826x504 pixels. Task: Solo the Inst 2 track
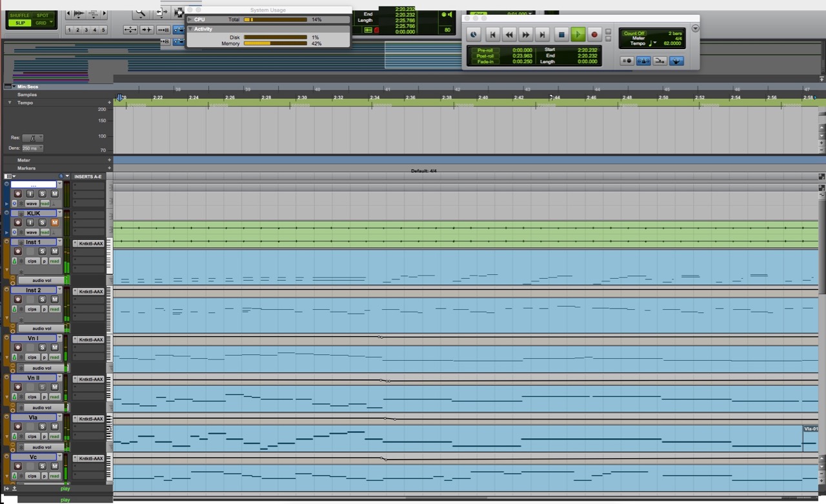[43, 299]
